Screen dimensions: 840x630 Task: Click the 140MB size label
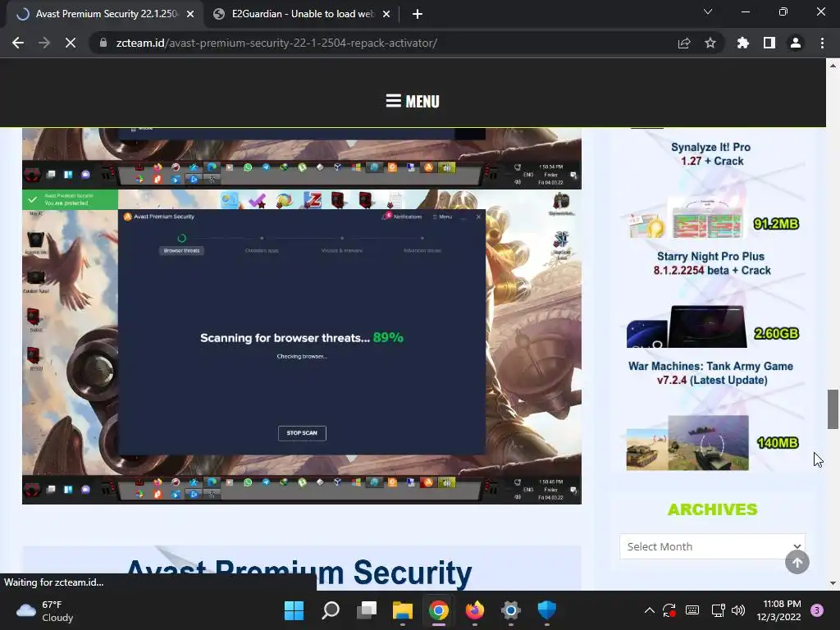click(x=778, y=442)
